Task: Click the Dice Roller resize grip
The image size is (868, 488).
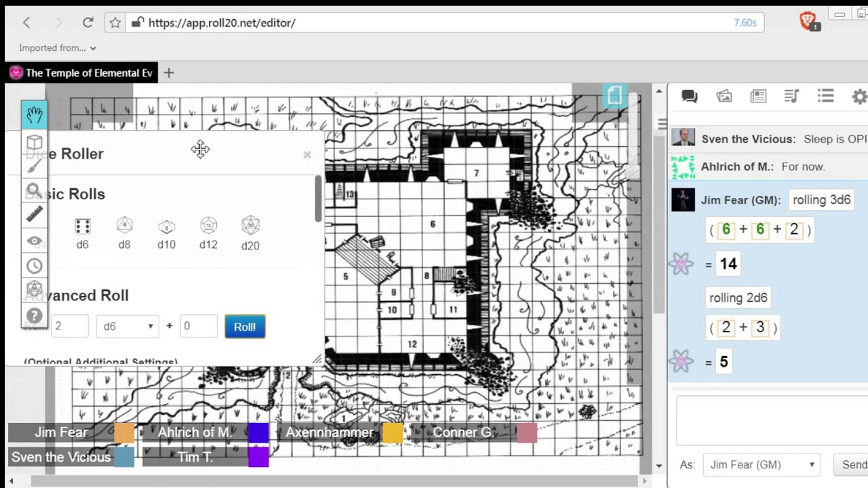Action: (x=317, y=359)
